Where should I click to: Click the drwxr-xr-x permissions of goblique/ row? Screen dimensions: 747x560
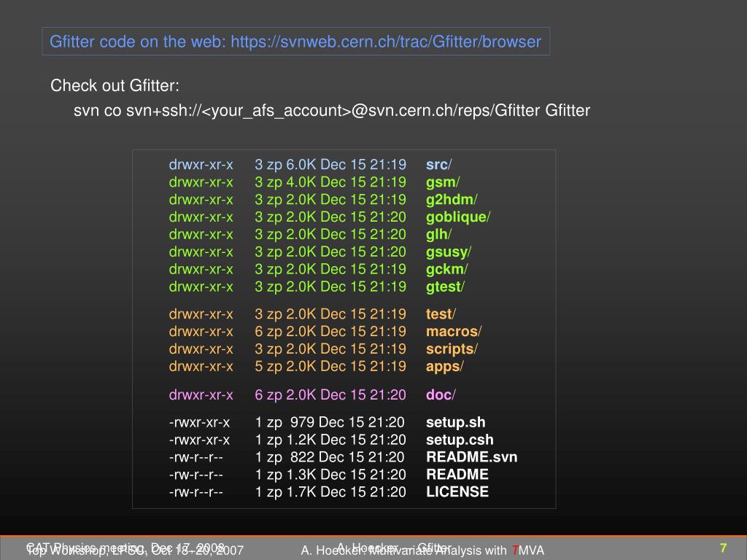[201, 217]
